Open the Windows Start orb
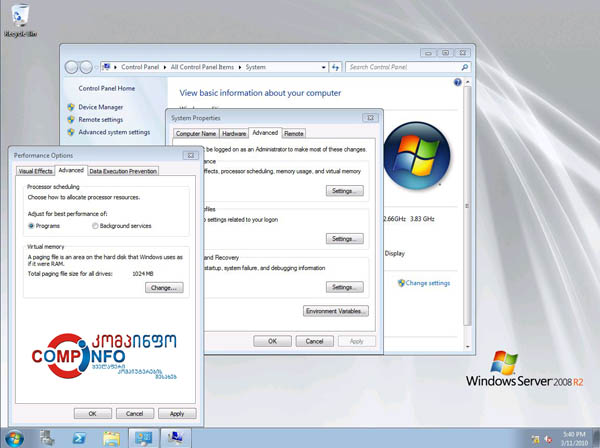 (x=14, y=438)
